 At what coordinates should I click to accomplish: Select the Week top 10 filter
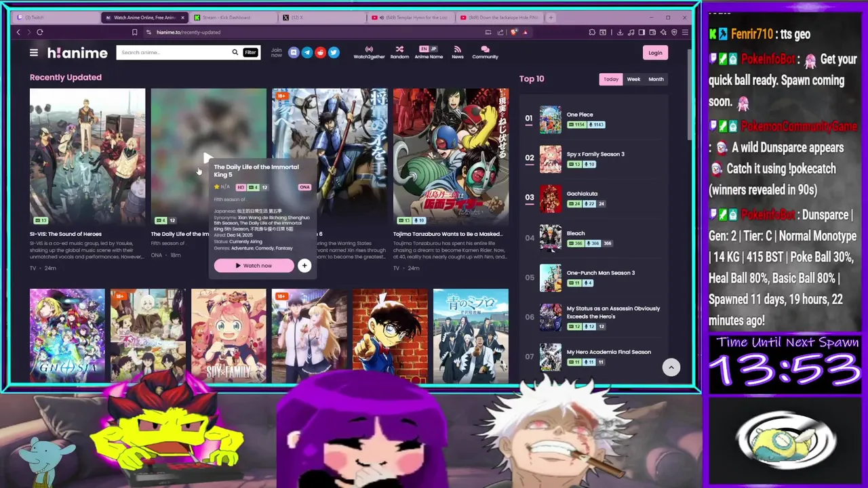click(633, 79)
